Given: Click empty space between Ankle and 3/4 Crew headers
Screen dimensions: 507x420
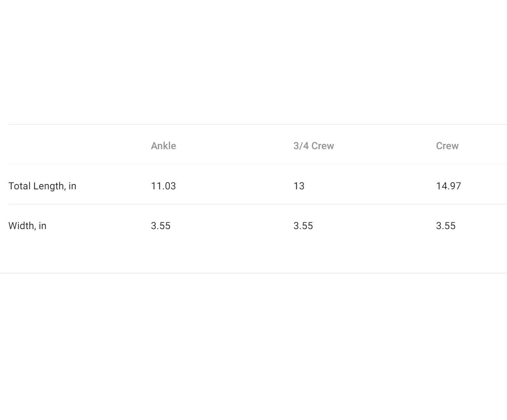Looking at the screenshot, I should 234,146.
